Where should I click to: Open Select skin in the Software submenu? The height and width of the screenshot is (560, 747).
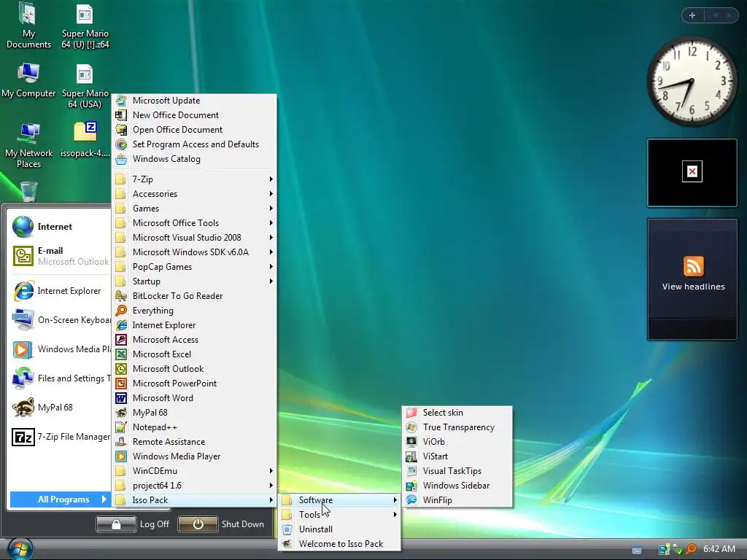pos(457,413)
